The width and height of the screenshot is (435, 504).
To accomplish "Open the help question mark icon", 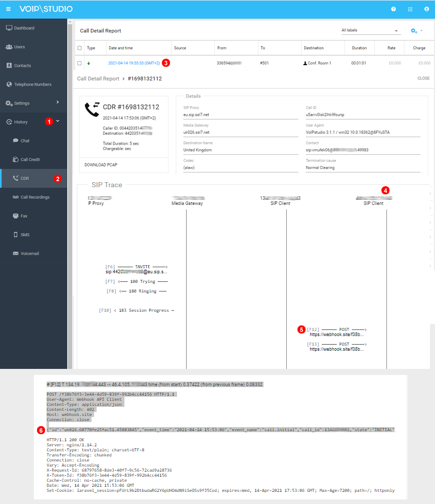I will point(393,9).
